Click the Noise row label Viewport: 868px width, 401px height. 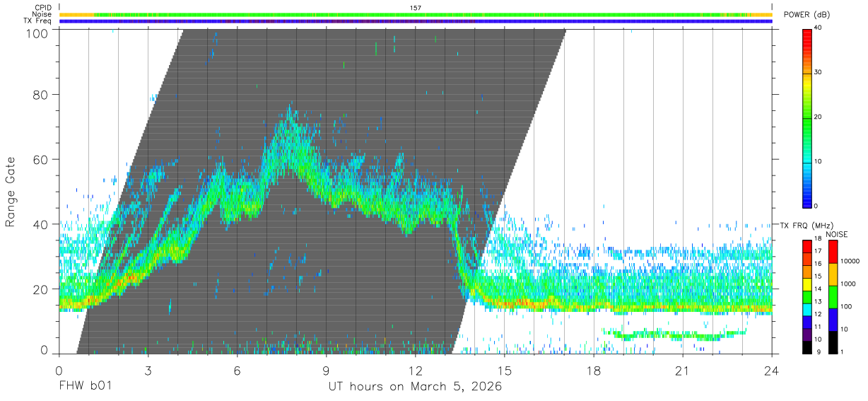coord(42,14)
